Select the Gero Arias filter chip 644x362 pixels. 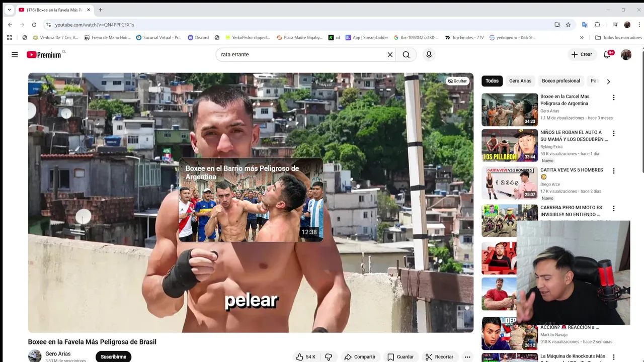520,81
